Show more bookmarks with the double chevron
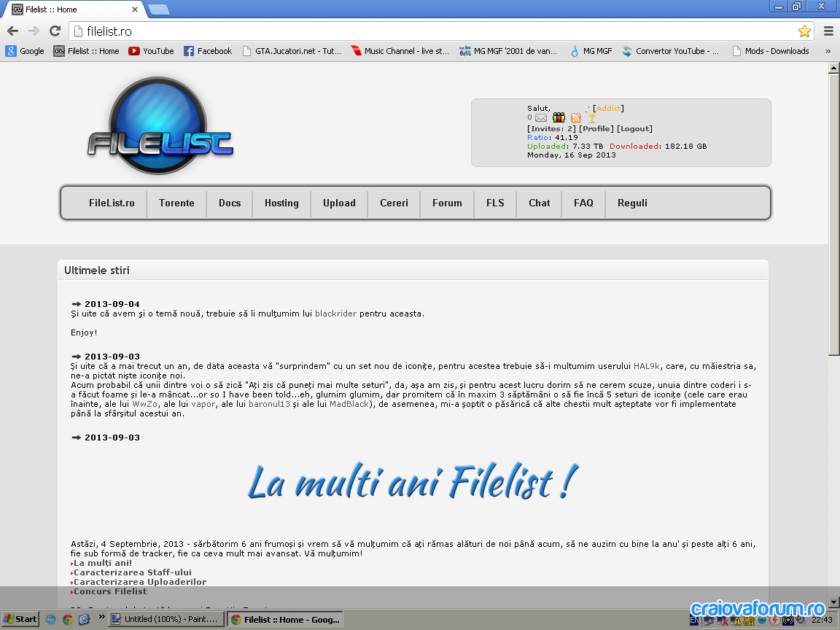This screenshot has height=630, width=840. 828,51
